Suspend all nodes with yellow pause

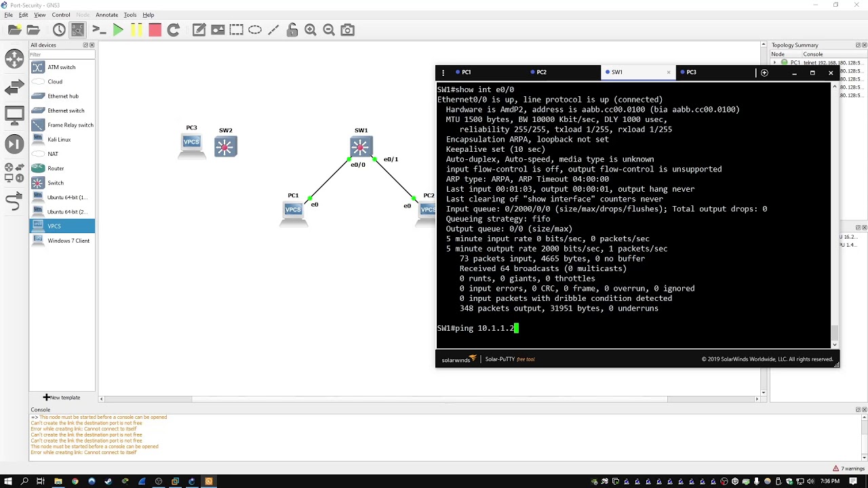pyautogui.click(x=136, y=30)
